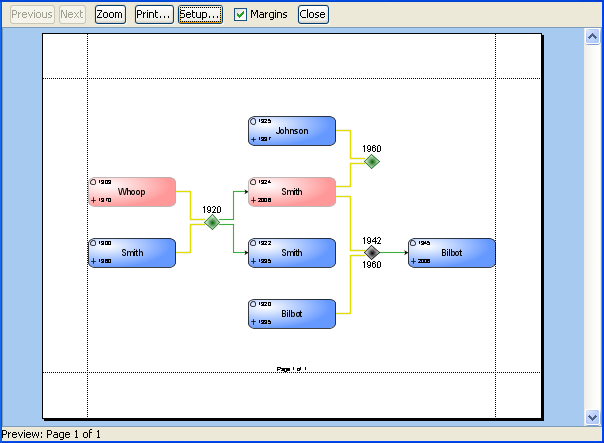The image size is (604, 443).
Task: Select the blue Smith box born 1922
Action: (x=292, y=253)
